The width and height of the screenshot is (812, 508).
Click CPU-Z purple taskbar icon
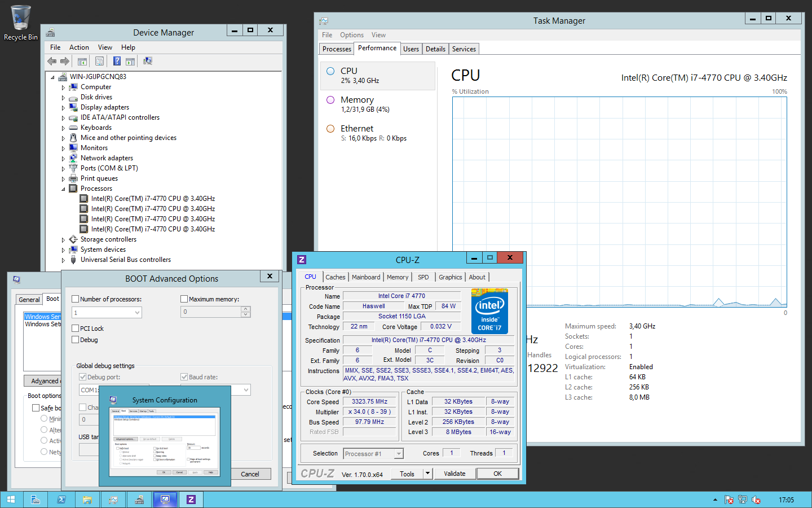tap(191, 500)
